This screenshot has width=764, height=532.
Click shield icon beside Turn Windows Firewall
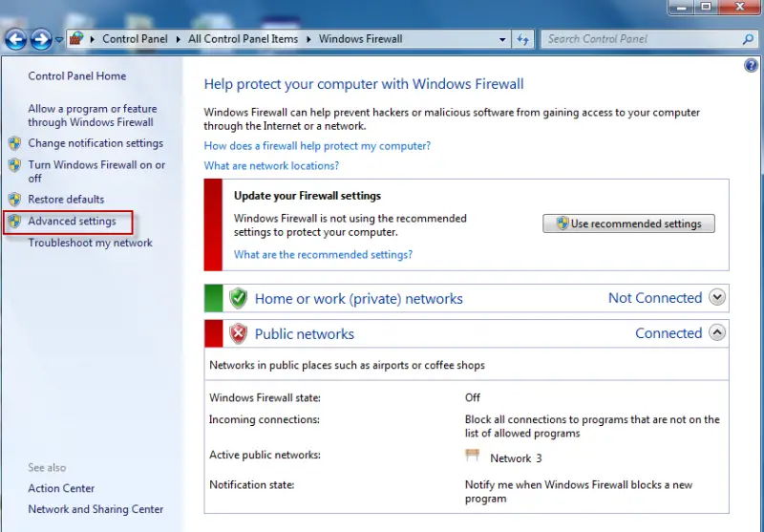(14, 164)
